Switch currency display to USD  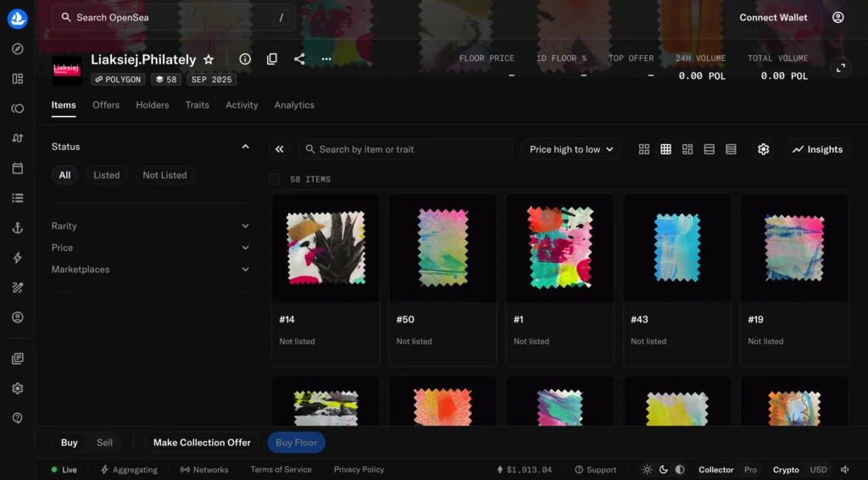point(818,470)
